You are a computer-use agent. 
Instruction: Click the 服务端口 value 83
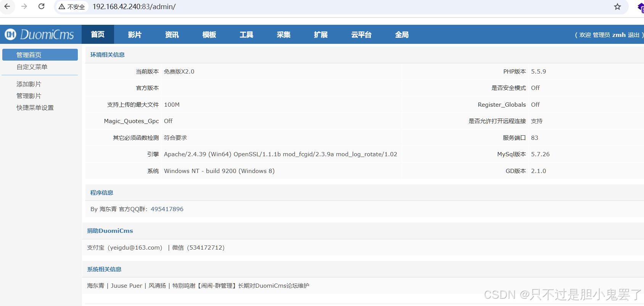pos(535,138)
